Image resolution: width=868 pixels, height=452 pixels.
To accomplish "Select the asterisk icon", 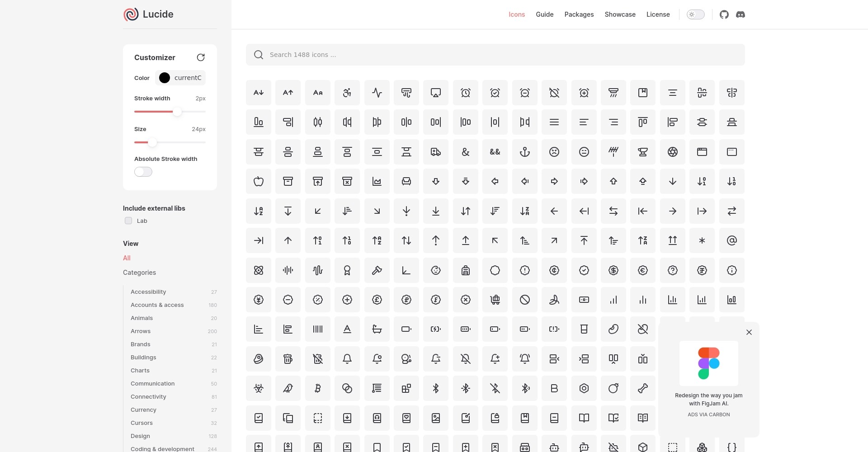I will (702, 240).
